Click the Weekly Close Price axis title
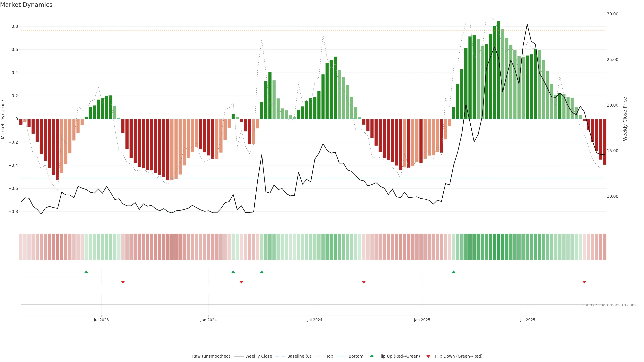Screen dimensions: 644x362 click(x=625, y=119)
